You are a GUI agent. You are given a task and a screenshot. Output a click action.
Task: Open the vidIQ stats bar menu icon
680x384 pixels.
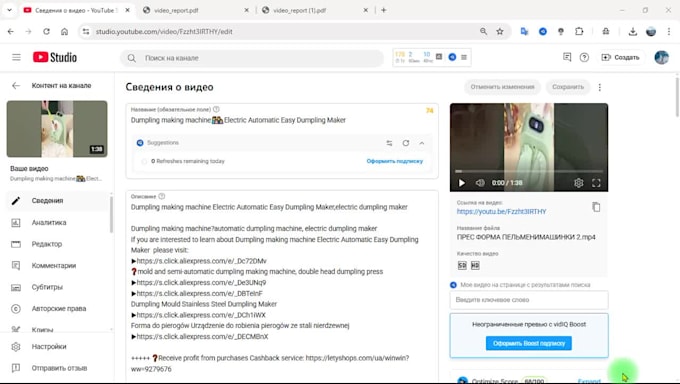pos(464,57)
